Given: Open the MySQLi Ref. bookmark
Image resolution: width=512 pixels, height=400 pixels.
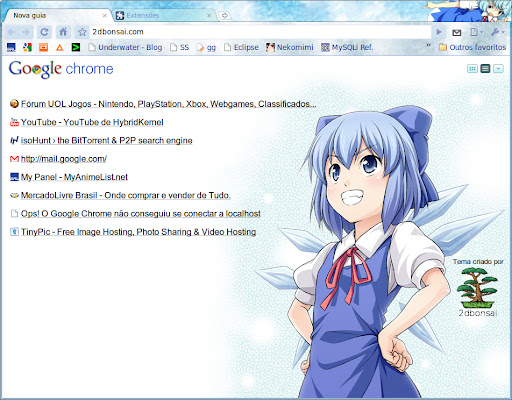Looking at the screenshot, I should pos(347,47).
